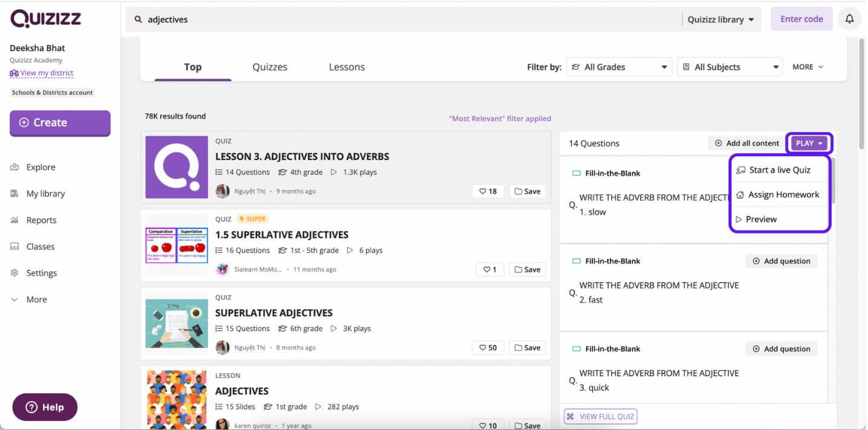Click the Help button

pyautogui.click(x=45, y=407)
